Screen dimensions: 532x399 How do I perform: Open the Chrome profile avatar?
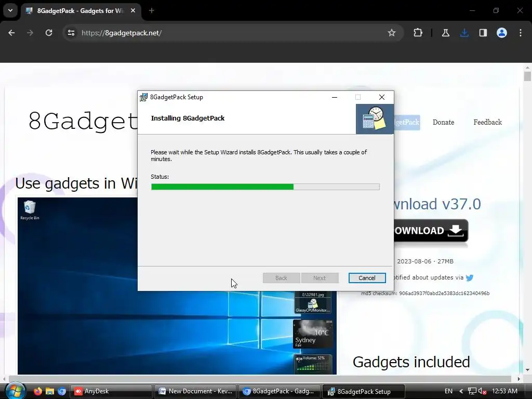(502, 33)
